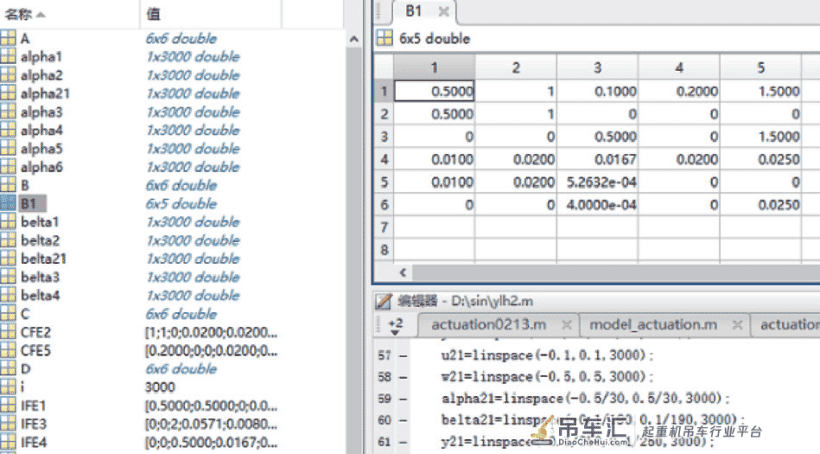Select the alpha2 workspace variable
Image resolution: width=820 pixels, height=454 pixels.
42,75
